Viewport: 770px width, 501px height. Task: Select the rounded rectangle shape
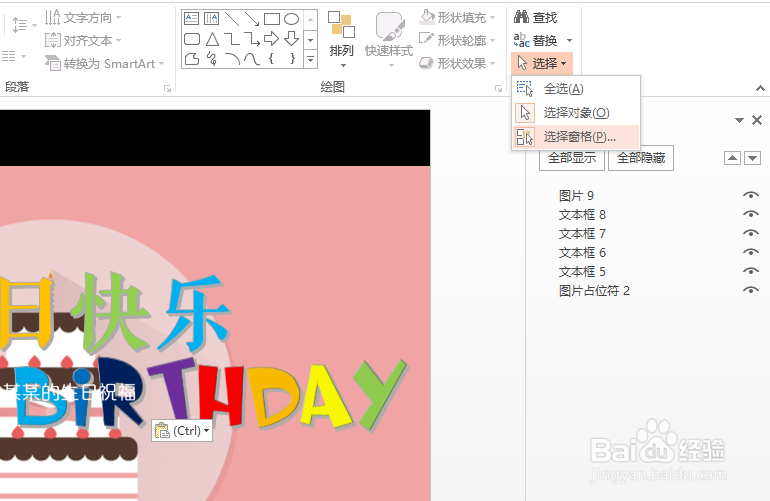pyautogui.click(x=192, y=39)
